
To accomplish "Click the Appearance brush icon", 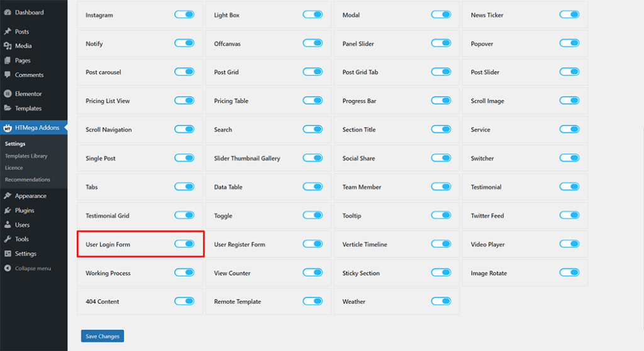I will (8, 196).
